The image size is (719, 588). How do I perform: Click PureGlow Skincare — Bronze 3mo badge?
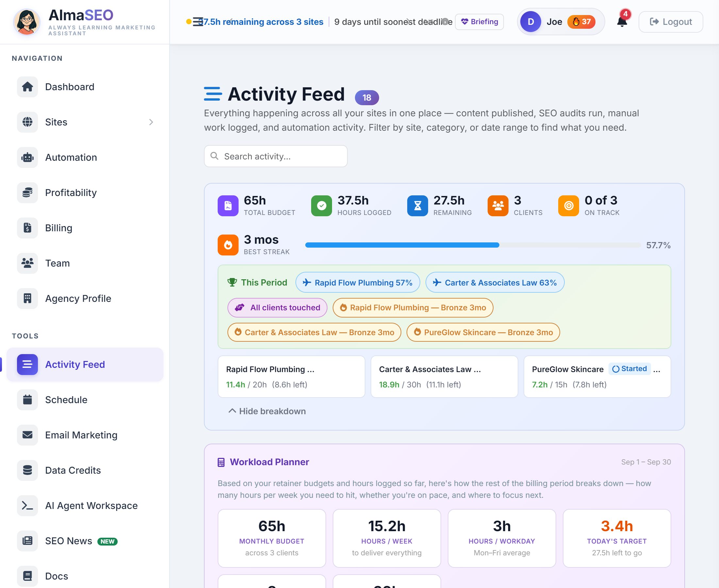483,332
